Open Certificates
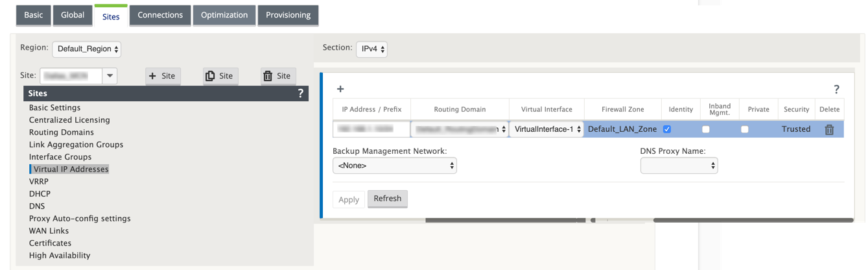 click(x=50, y=243)
